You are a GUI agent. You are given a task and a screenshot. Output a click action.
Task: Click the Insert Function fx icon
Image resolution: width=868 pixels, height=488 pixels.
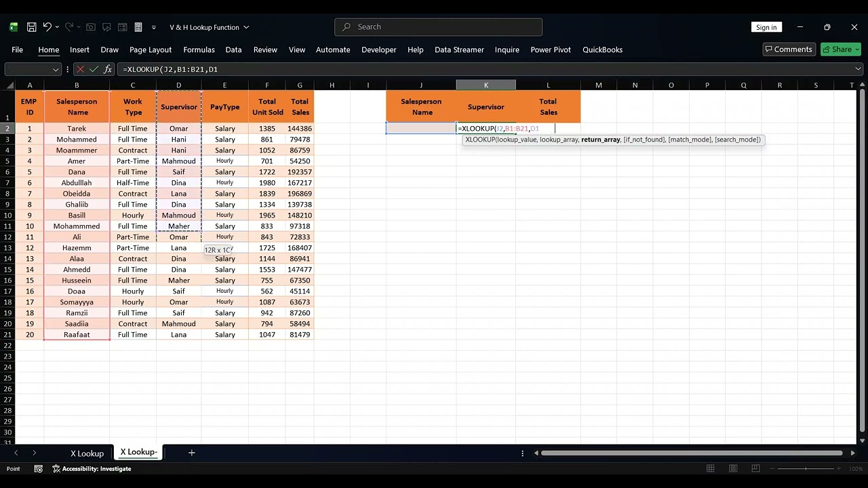tap(108, 69)
